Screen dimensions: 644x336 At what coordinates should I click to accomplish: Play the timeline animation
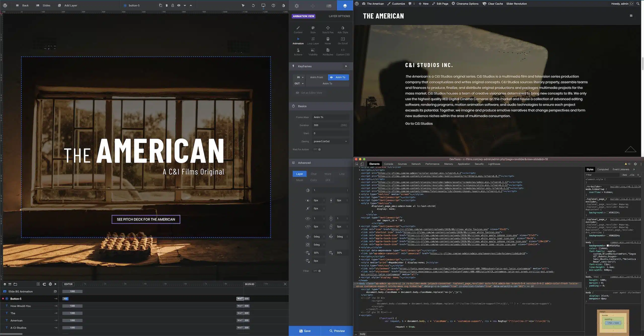[56, 284]
